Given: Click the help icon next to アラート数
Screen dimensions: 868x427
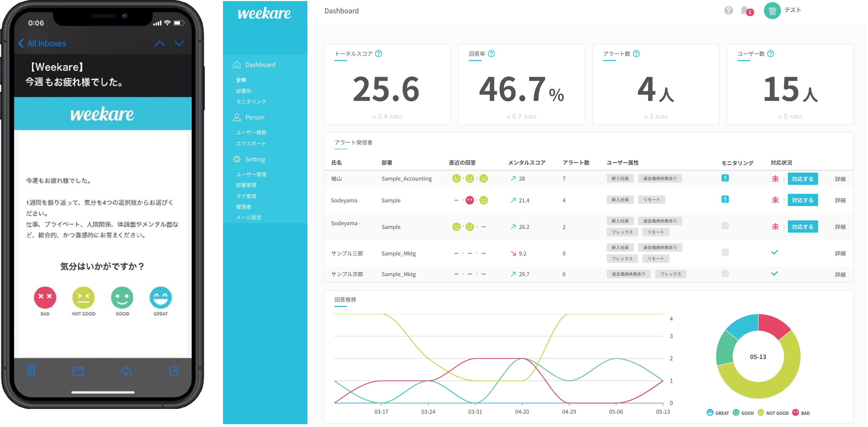Looking at the screenshot, I should (636, 54).
